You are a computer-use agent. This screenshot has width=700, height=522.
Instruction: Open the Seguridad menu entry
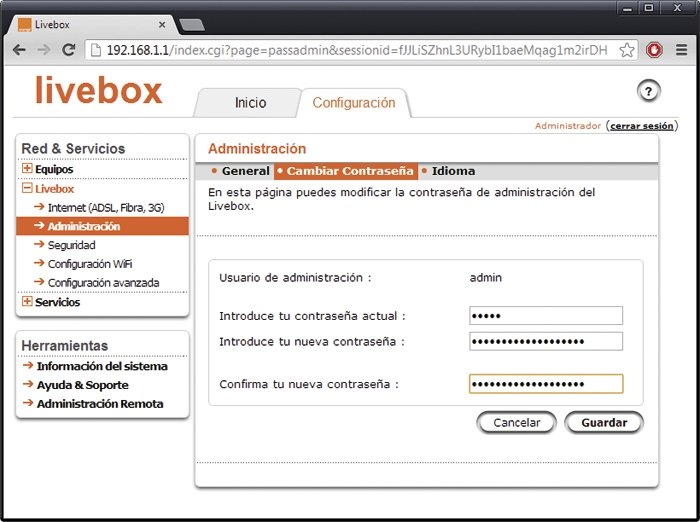[x=71, y=245]
